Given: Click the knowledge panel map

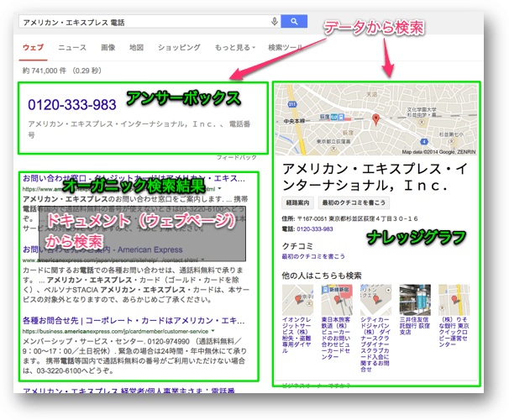Looking at the screenshot, I should point(376,119).
